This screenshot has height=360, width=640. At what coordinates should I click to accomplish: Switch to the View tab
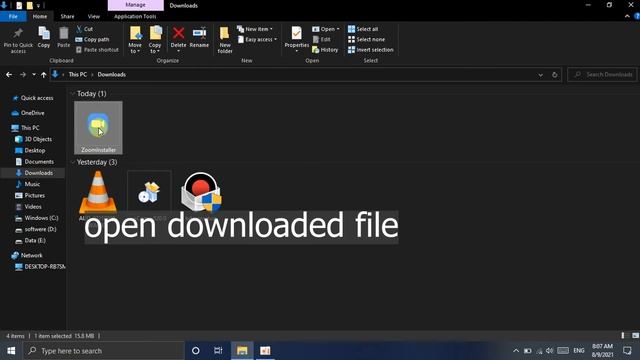tap(93, 16)
